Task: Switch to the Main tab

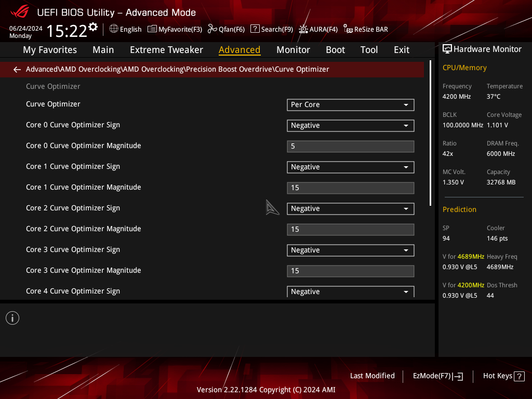Action: click(103, 50)
